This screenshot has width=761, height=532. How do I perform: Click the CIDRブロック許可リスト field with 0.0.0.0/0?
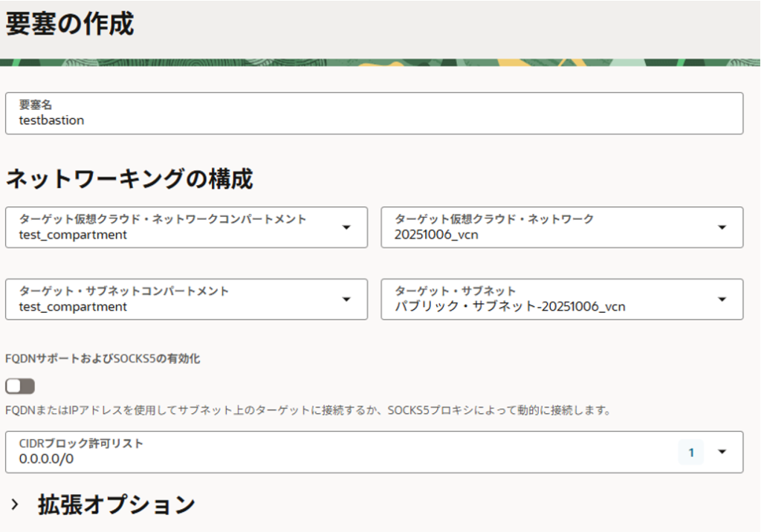(x=334, y=452)
